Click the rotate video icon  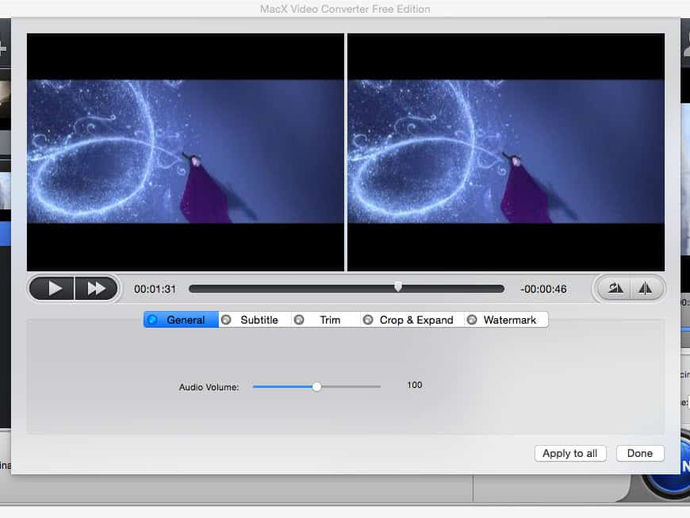614,289
